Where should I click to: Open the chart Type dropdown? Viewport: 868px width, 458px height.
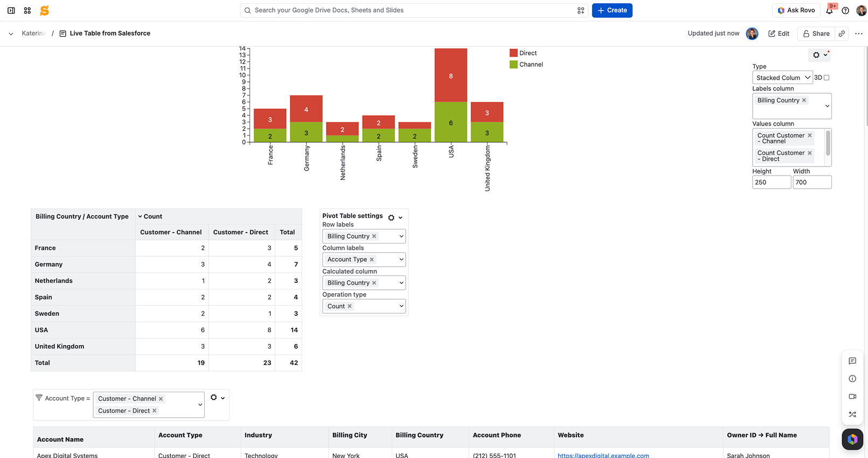(x=782, y=78)
